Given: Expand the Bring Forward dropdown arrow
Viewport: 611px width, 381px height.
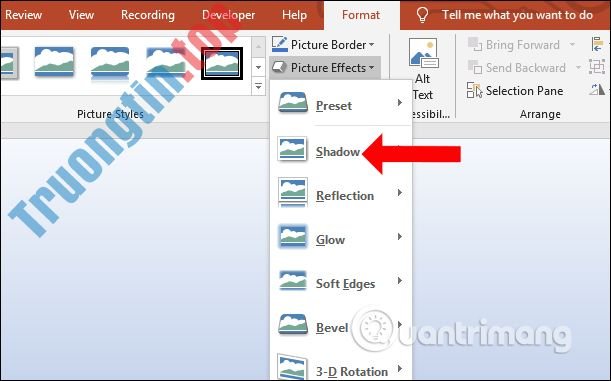Looking at the screenshot, I should 572,44.
